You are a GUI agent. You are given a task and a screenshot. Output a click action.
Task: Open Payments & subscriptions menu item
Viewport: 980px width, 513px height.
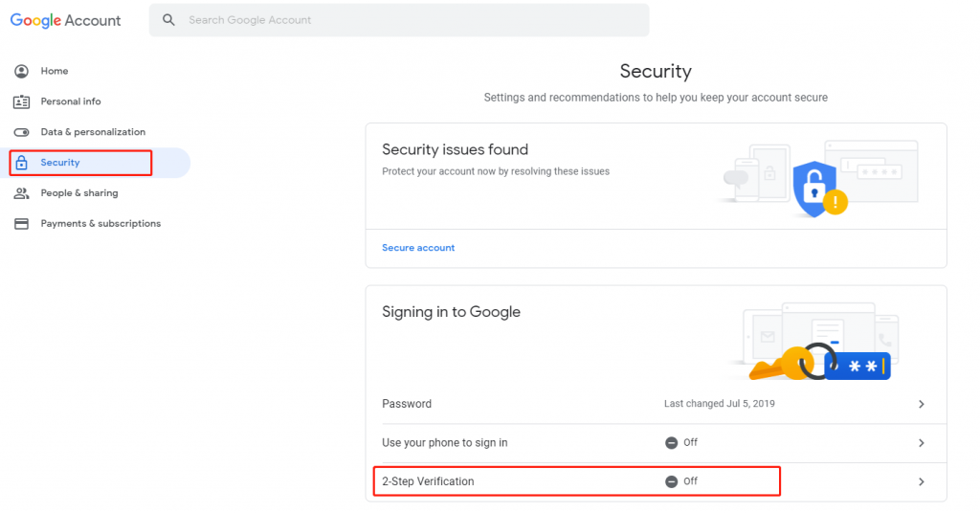[x=100, y=224]
